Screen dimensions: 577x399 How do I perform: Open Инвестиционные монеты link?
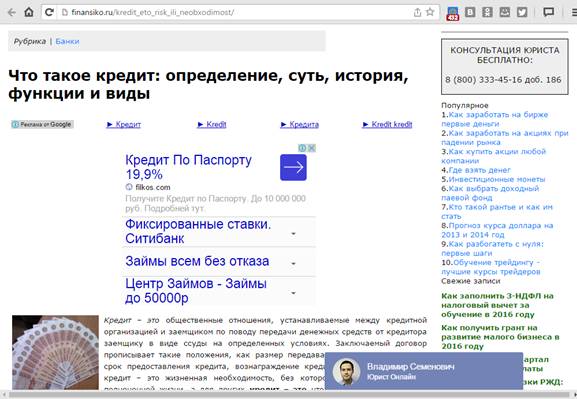[497, 179]
